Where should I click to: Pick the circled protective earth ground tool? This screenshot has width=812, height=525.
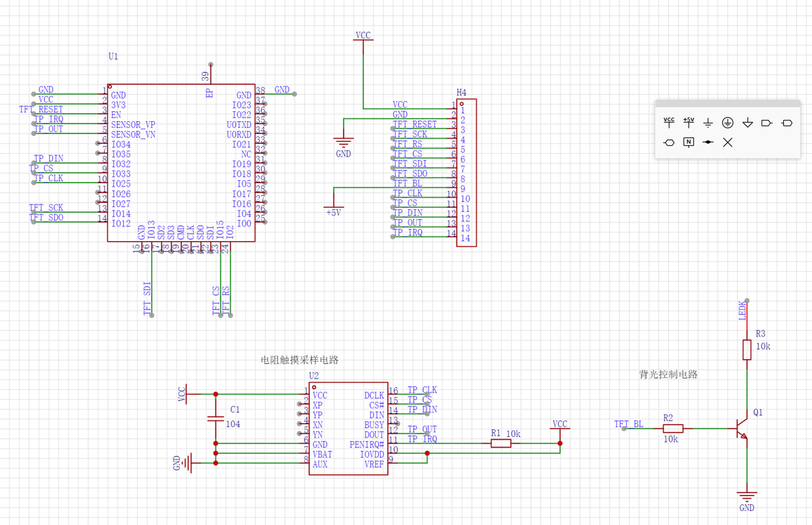728,123
